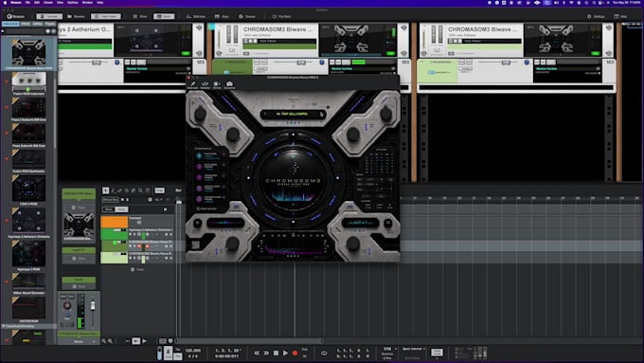644x363 pixels.
Task: Open Settings in the top bar
Action: click(x=596, y=16)
